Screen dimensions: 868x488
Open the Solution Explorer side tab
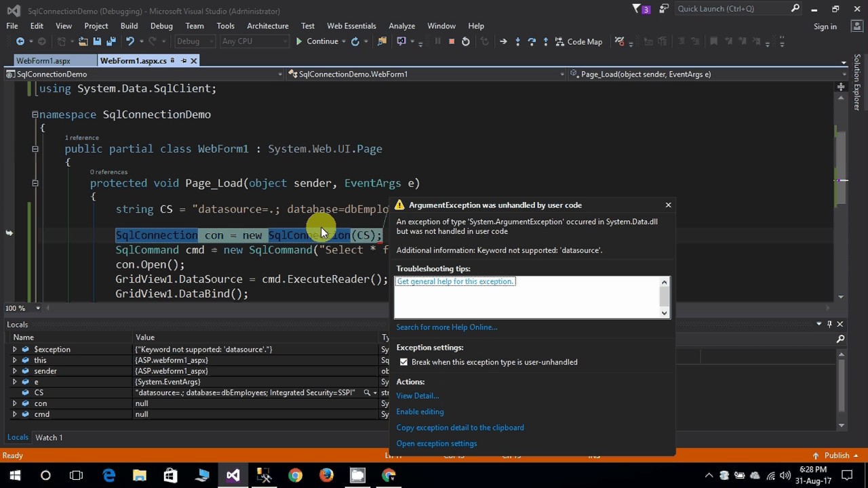[x=857, y=83]
